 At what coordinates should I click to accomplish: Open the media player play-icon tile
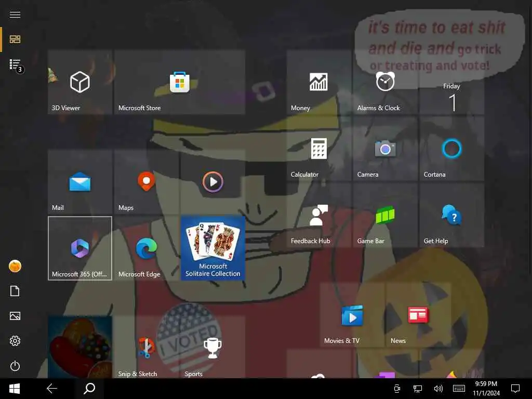pos(213,182)
